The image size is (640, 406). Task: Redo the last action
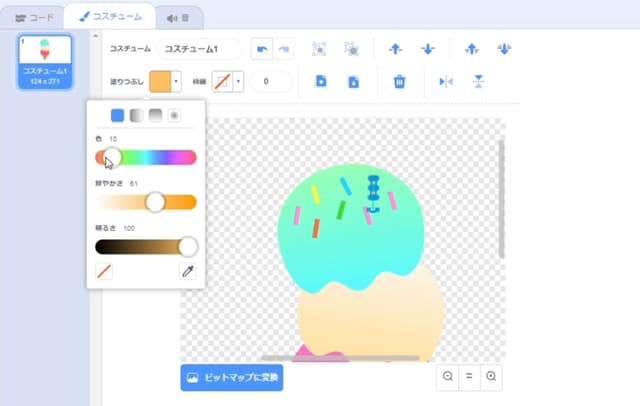click(284, 49)
